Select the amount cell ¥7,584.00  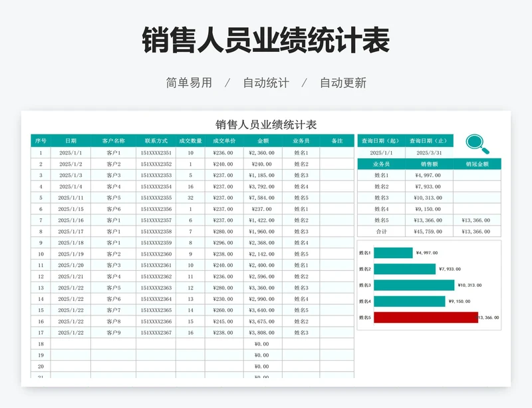(263, 198)
